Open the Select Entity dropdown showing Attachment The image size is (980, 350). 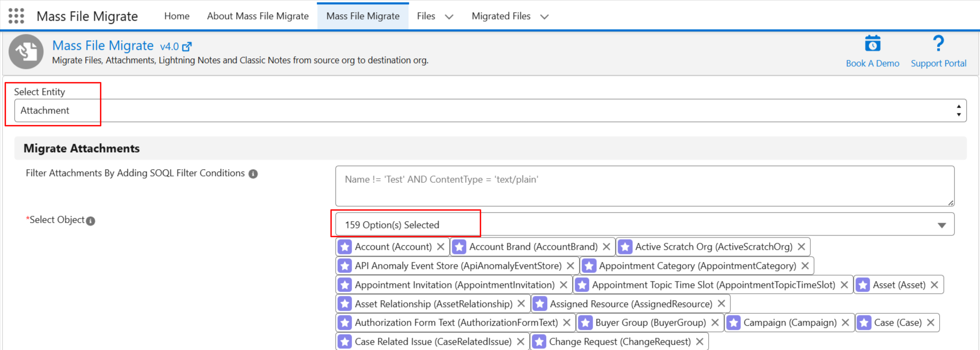point(490,110)
